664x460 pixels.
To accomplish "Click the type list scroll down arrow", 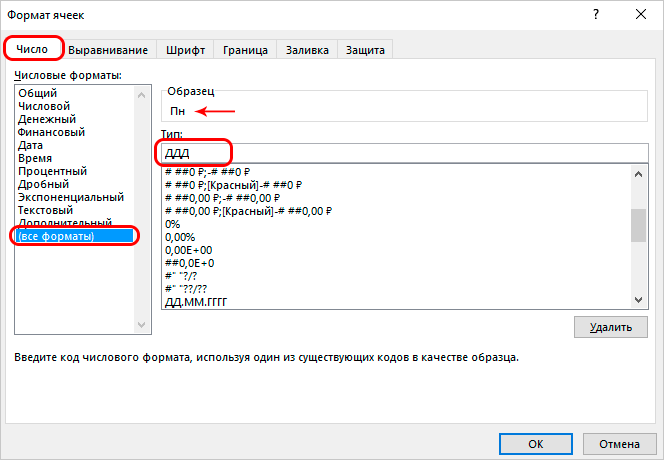I will click(639, 300).
